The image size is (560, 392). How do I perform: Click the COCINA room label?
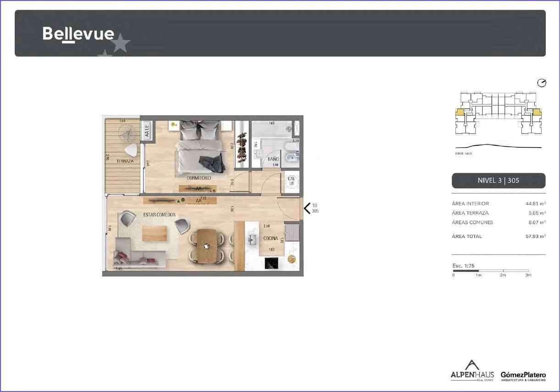[271, 238]
